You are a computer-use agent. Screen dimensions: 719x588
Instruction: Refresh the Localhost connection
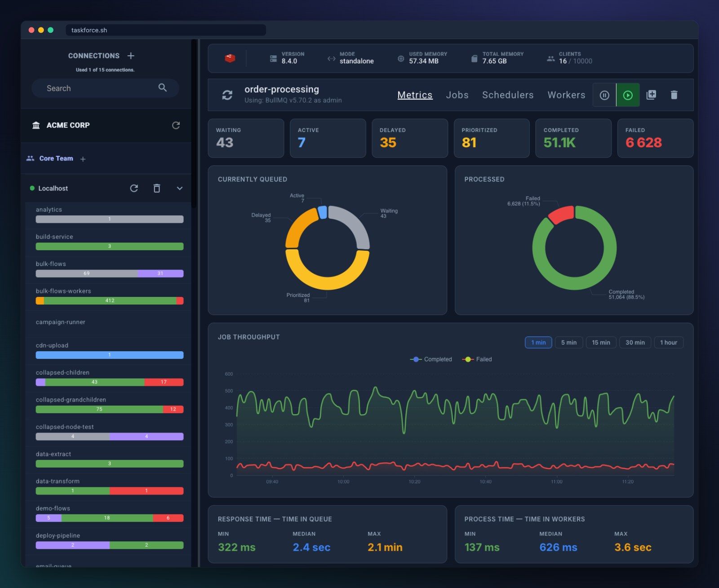[134, 188]
